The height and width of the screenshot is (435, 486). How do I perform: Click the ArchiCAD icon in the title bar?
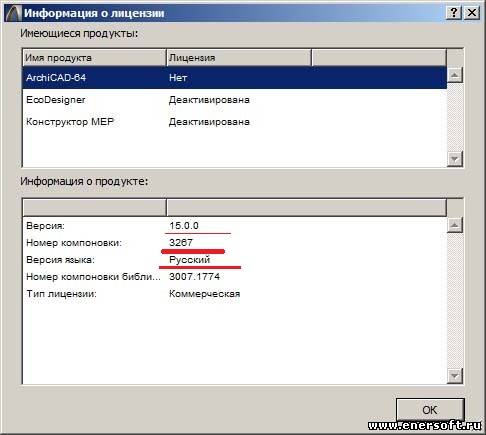click(x=13, y=13)
